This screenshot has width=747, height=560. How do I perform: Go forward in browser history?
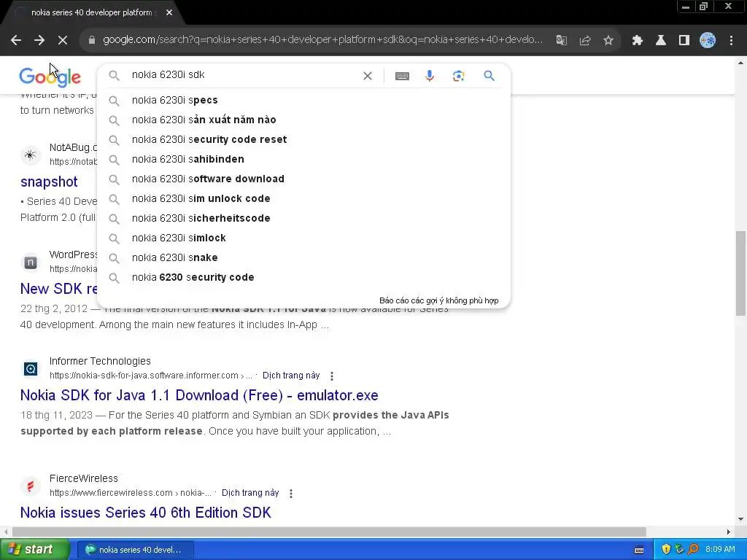tap(39, 41)
